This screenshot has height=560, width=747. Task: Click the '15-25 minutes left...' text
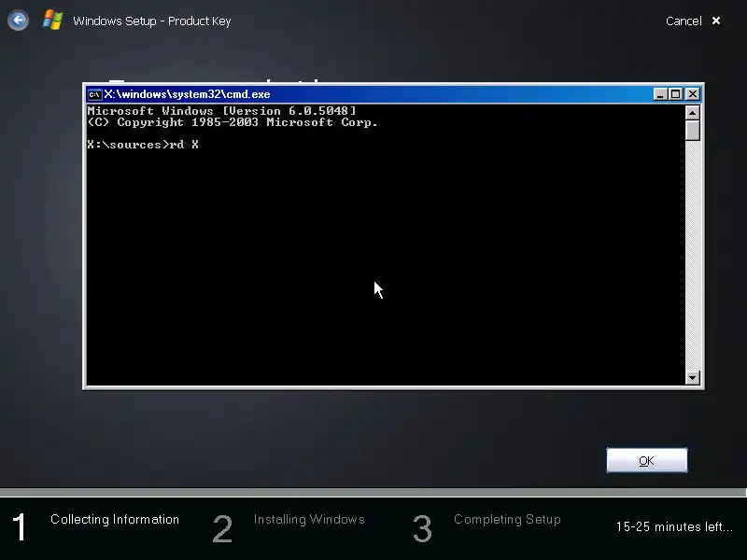coord(674,526)
